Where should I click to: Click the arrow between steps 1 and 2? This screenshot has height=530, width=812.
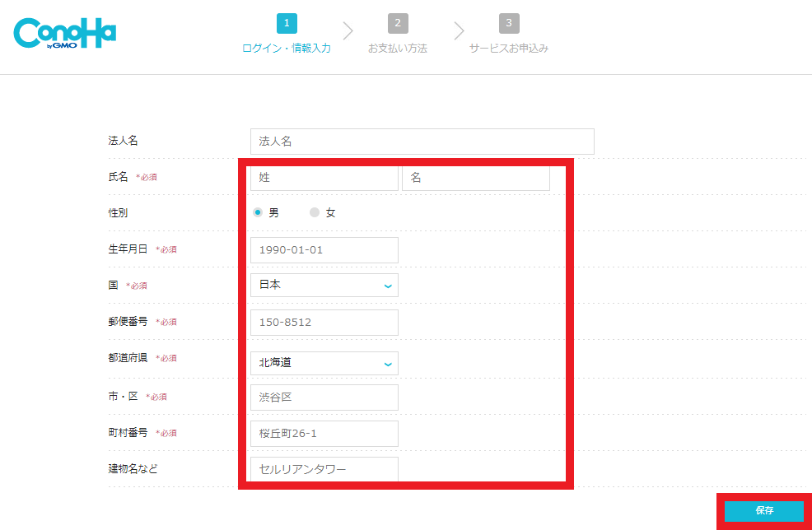pyautogui.click(x=348, y=31)
